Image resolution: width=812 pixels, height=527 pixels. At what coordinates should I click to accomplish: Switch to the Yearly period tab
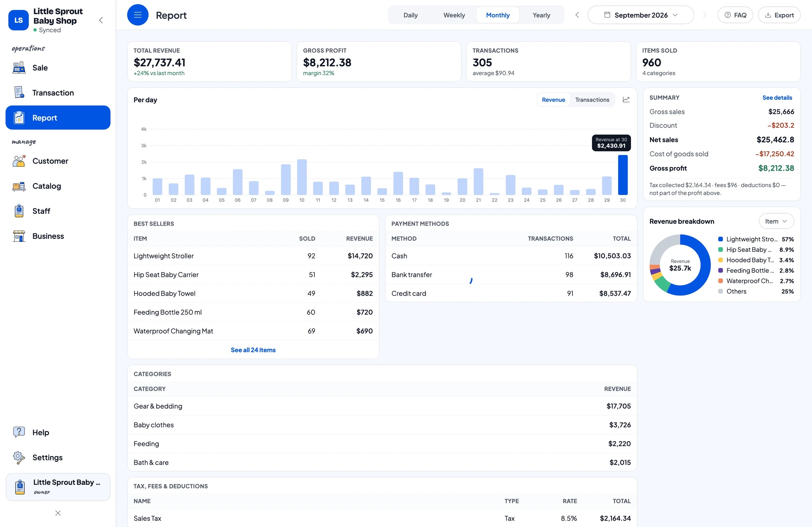point(541,15)
